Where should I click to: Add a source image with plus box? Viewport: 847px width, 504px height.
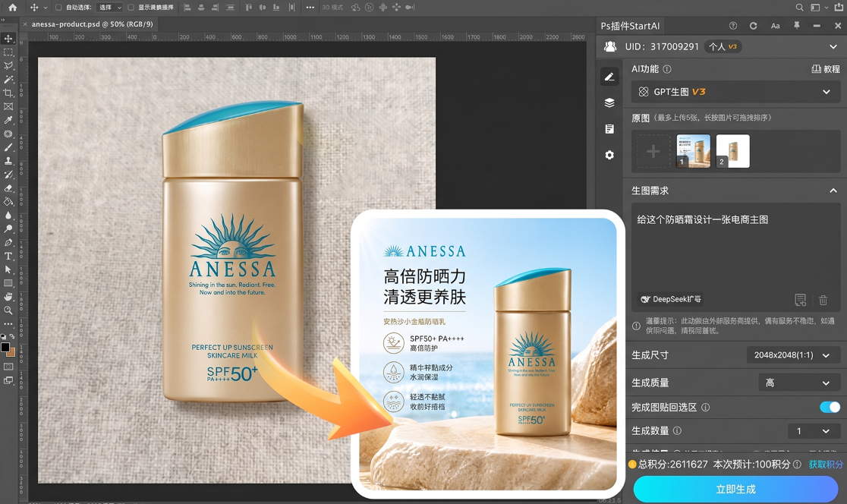click(653, 151)
